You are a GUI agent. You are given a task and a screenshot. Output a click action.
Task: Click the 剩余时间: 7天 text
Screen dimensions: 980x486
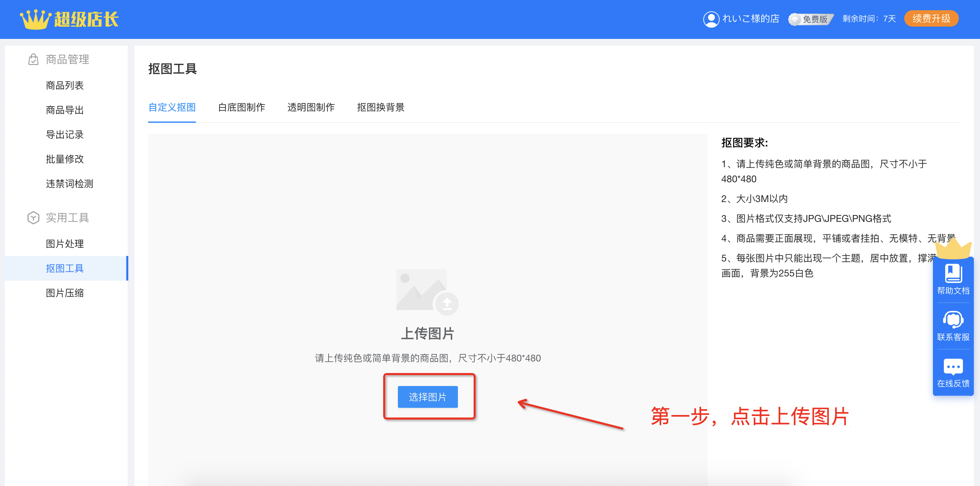pos(869,19)
